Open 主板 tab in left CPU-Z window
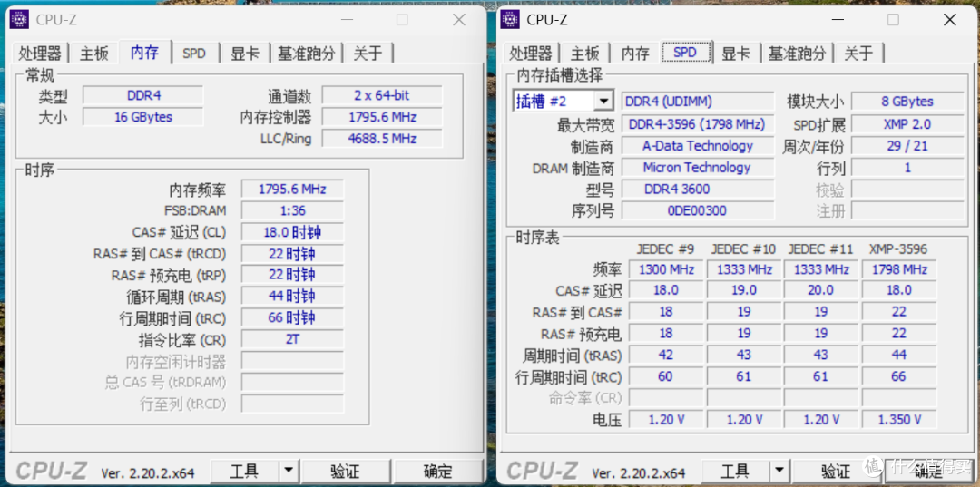This screenshot has width=980, height=487. [93, 54]
